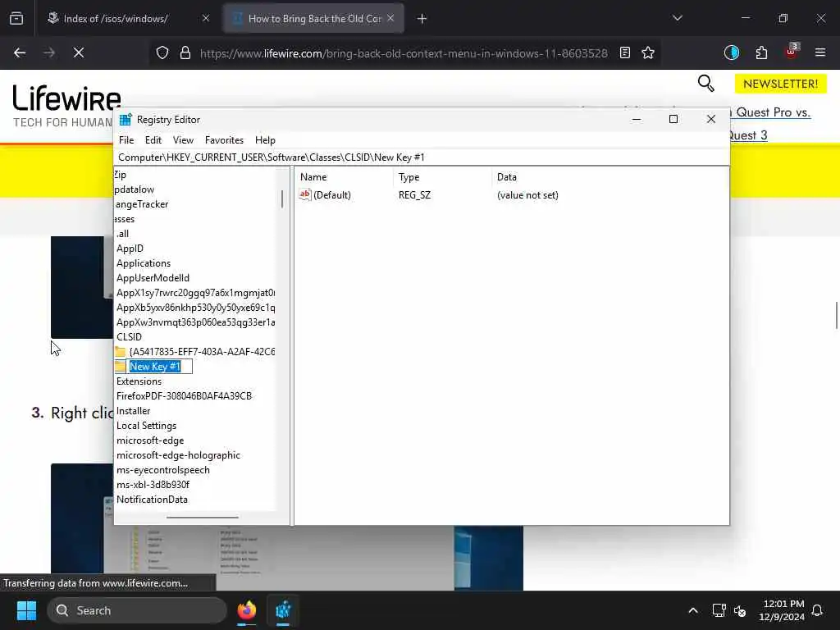Click the New Key #1 name edit box
The image size is (840, 630).
click(x=160, y=367)
